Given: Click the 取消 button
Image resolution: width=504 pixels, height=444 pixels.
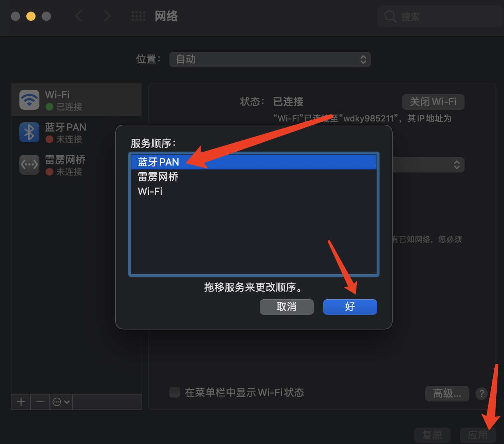Looking at the screenshot, I should 286,307.
